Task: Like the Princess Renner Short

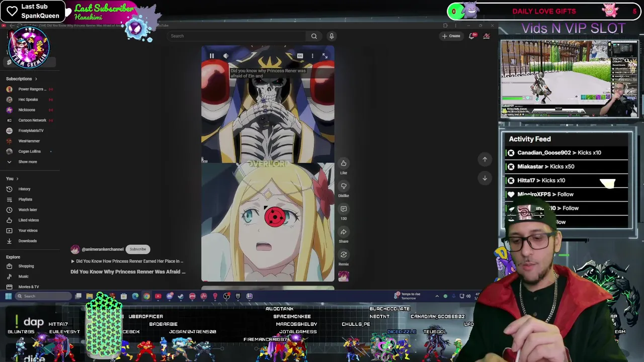Action: (x=344, y=163)
